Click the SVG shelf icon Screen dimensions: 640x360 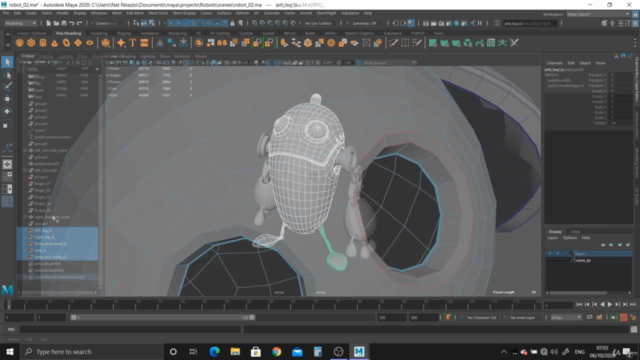[x=144, y=43]
